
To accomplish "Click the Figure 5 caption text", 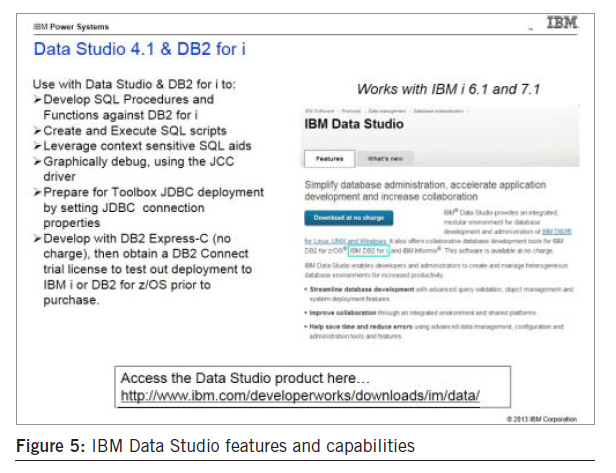I will point(215,446).
